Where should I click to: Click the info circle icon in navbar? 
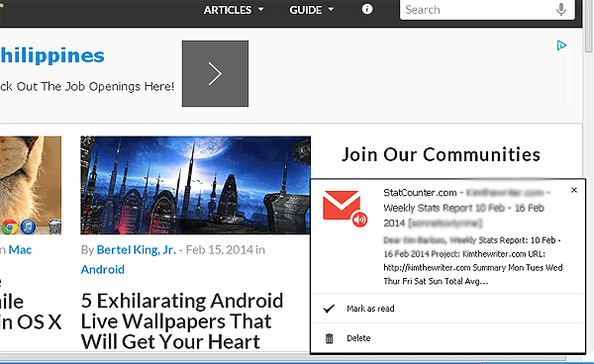[367, 9]
